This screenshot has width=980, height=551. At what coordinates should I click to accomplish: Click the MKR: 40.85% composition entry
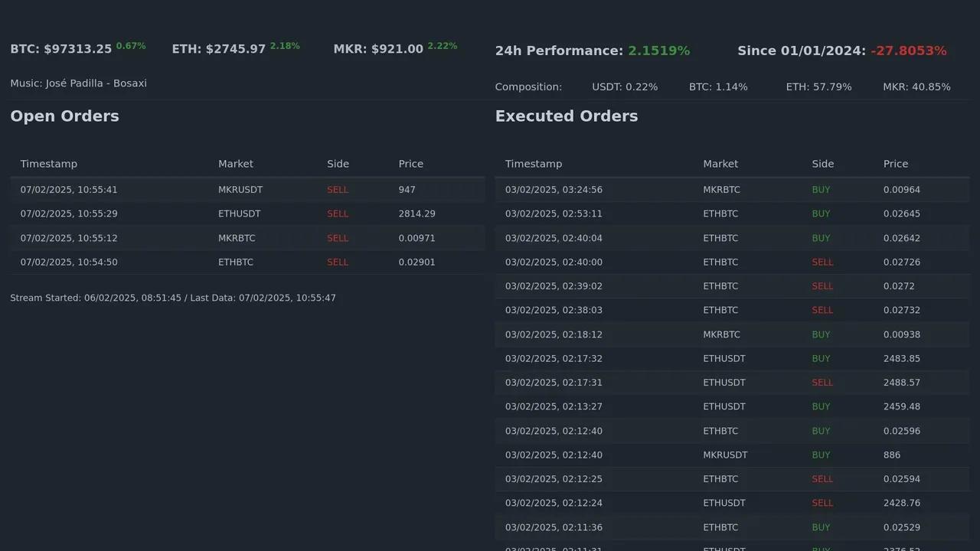coord(916,87)
